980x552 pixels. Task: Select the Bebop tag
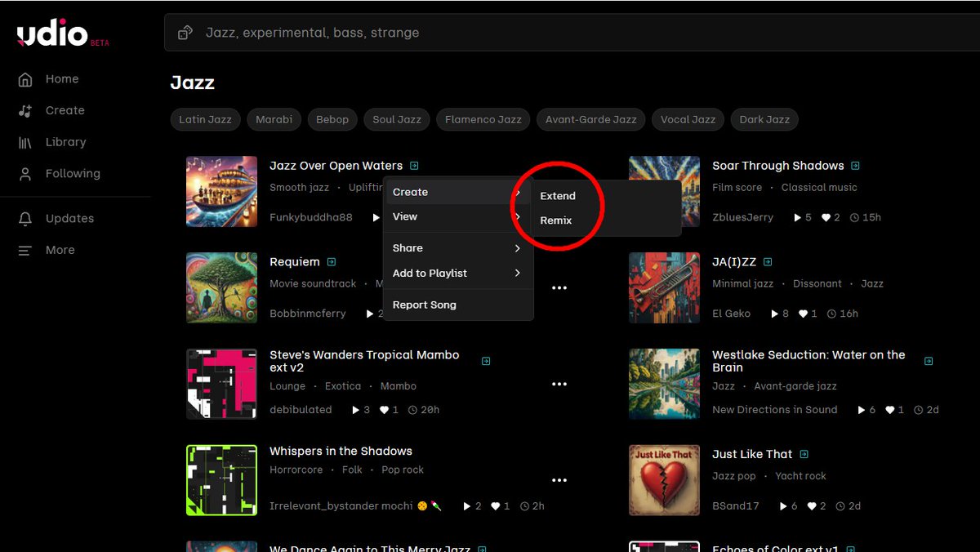332,119
